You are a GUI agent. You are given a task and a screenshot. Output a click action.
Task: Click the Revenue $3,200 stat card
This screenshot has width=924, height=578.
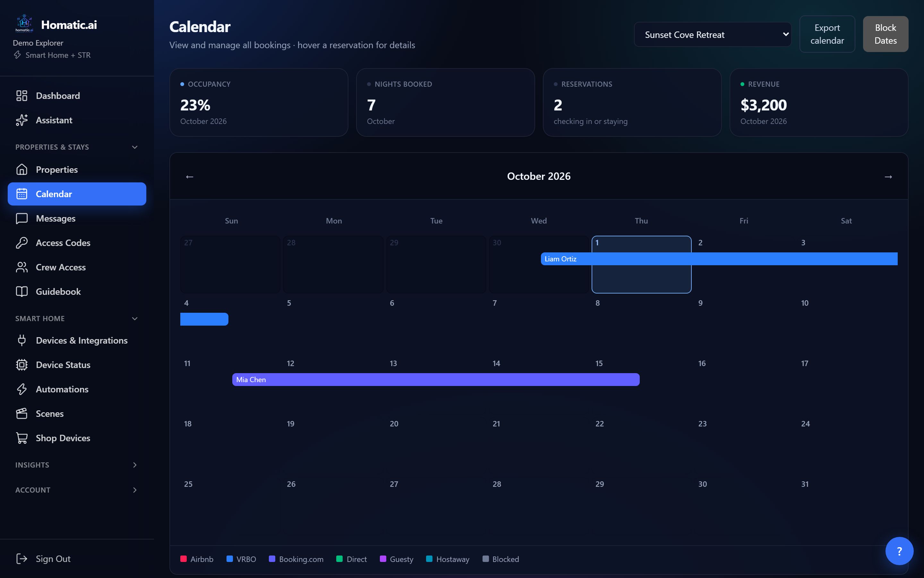click(x=819, y=102)
